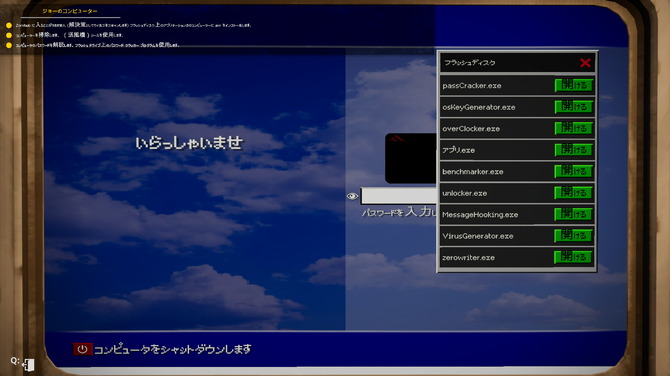
Task: Click the フラッシュディスク window title
Action: 470,63
